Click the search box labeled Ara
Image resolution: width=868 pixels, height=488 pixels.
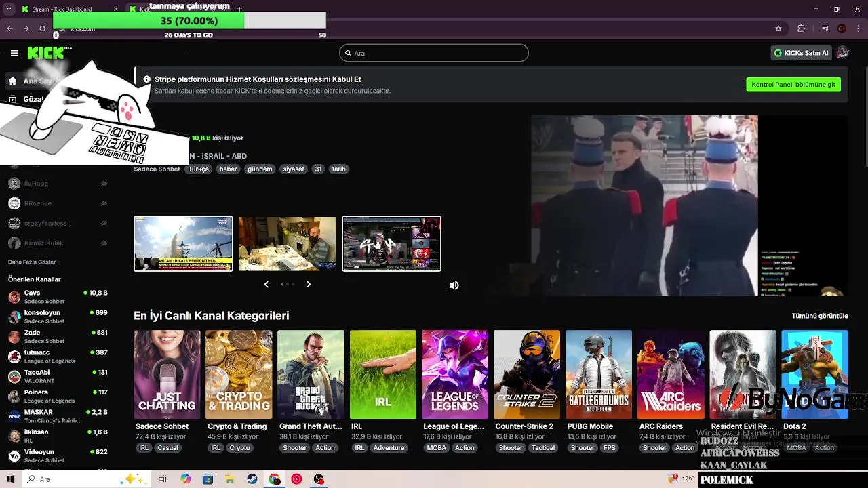click(434, 53)
